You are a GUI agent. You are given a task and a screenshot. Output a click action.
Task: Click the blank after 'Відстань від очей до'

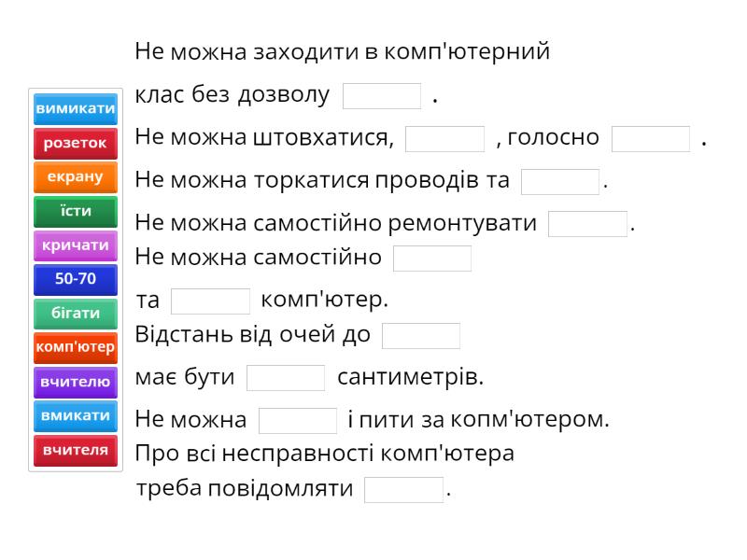coord(421,335)
